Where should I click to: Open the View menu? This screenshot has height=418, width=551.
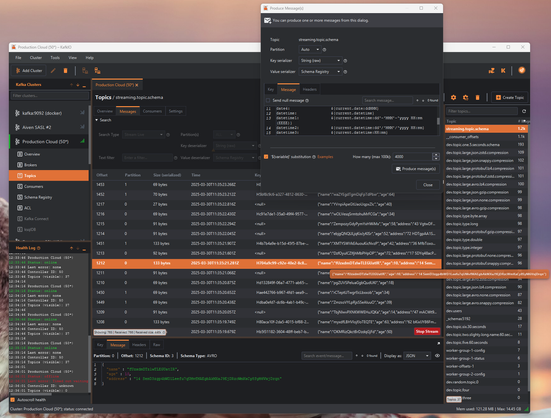tap(72, 58)
